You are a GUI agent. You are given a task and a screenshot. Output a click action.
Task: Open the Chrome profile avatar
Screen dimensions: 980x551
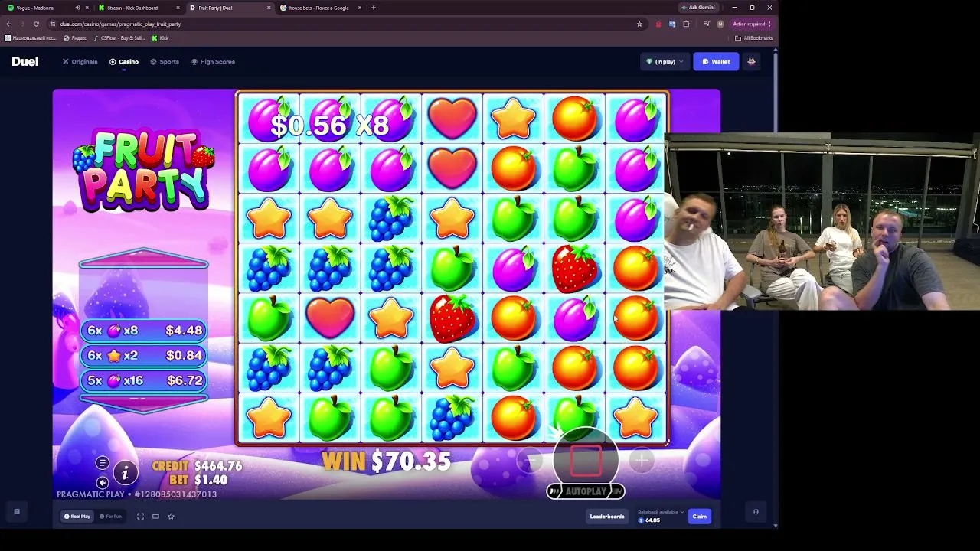(x=720, y=24)
